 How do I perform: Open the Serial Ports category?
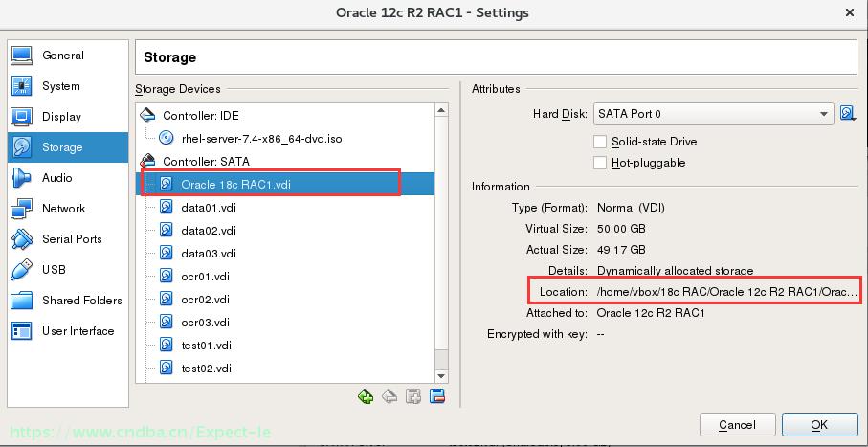(68, 239)
